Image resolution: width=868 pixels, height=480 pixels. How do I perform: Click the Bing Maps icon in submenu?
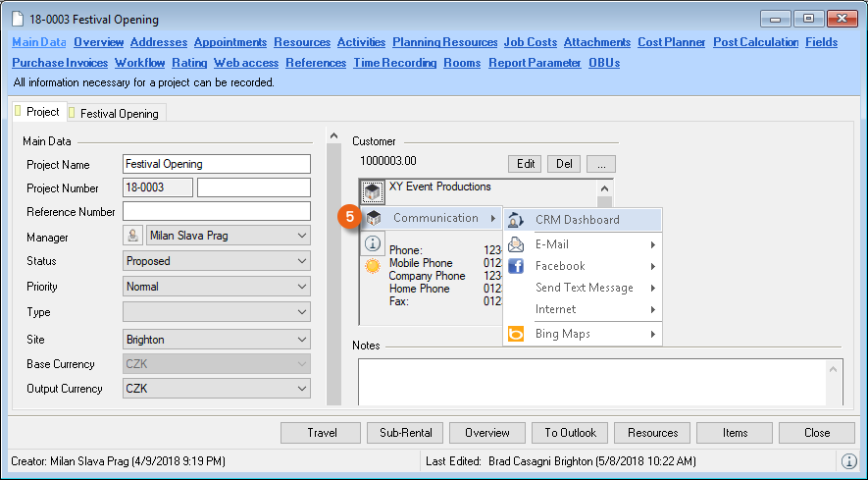tap(516, 334)
